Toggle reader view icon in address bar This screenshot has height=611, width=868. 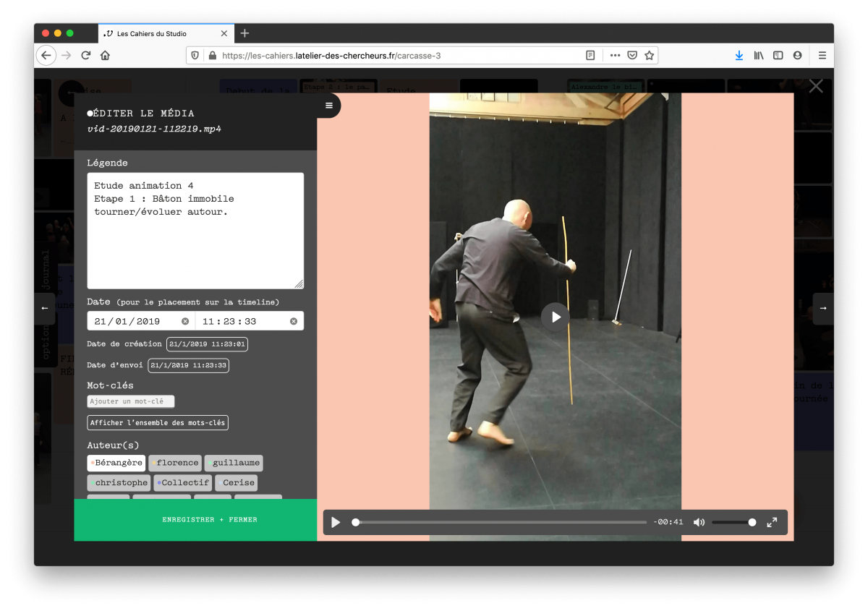[x=591, y=56]
